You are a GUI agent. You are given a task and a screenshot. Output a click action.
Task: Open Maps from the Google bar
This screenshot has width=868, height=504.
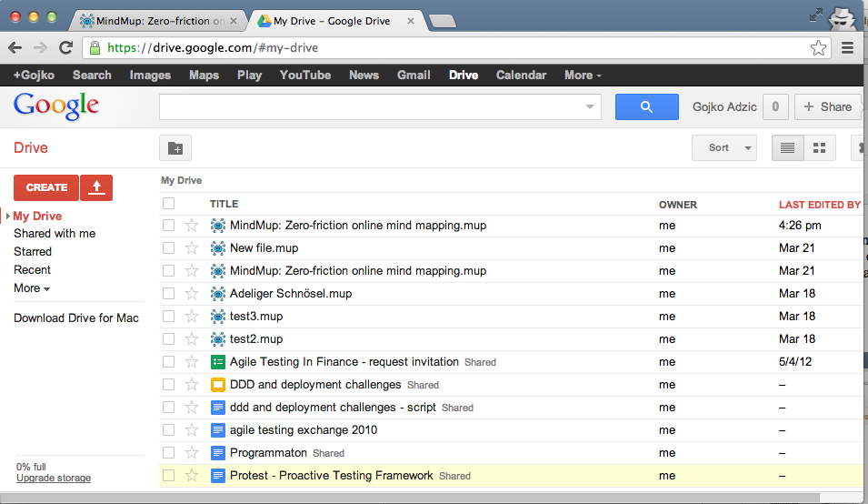coord(204,76)
